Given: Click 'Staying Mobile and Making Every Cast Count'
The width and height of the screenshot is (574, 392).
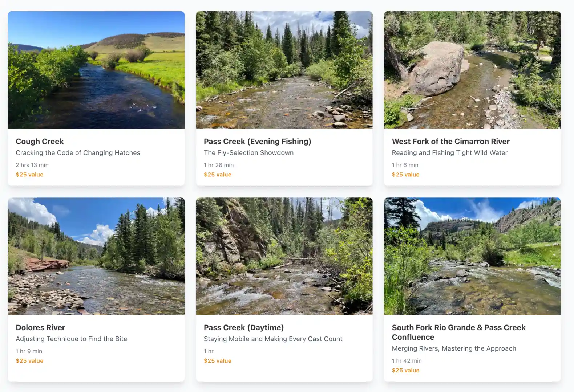Looking at the screenshot, I should tap(273, 339).
